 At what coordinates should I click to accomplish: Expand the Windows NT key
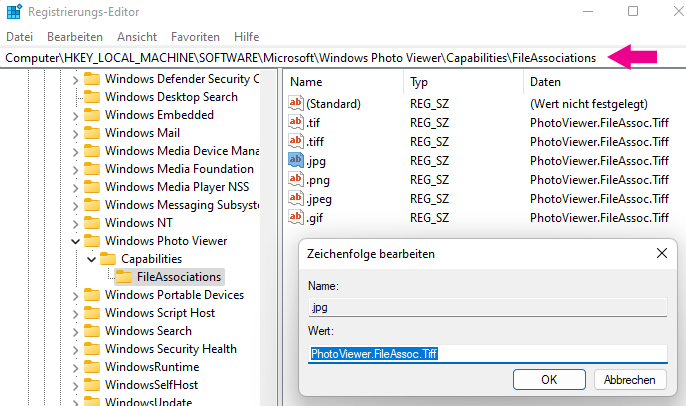(74, 223)
